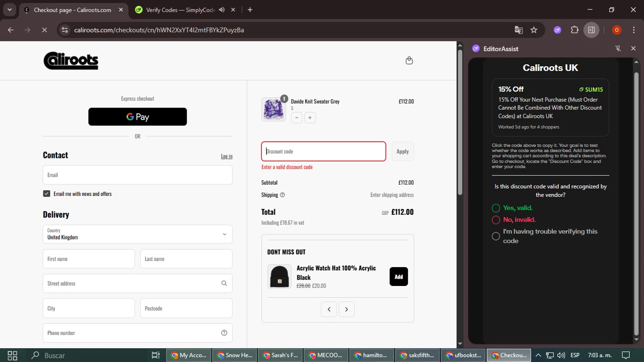Focus the Email input field
644x362 pixels.
coord(137,175)
